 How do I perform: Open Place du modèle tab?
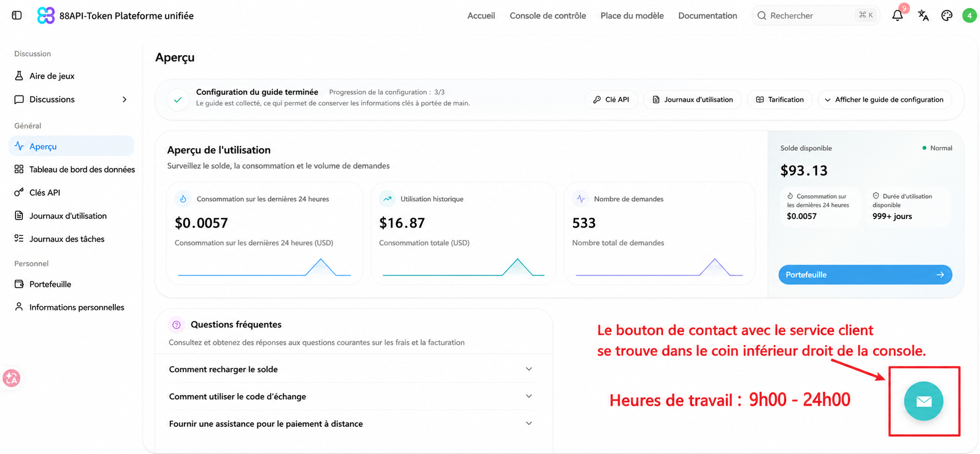point(632,15)
